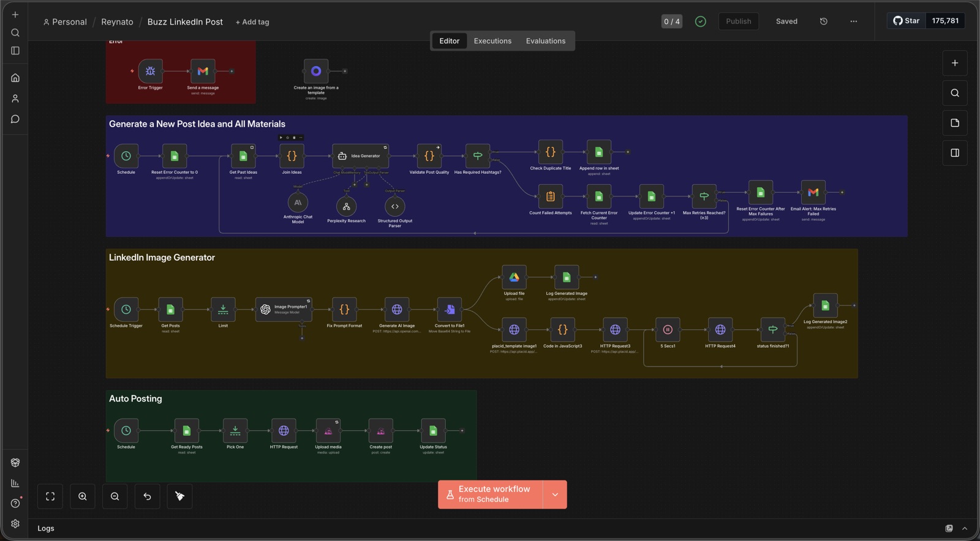Star the project on GitHub
The height and width of the screenshot is (541, 980).
907,21
